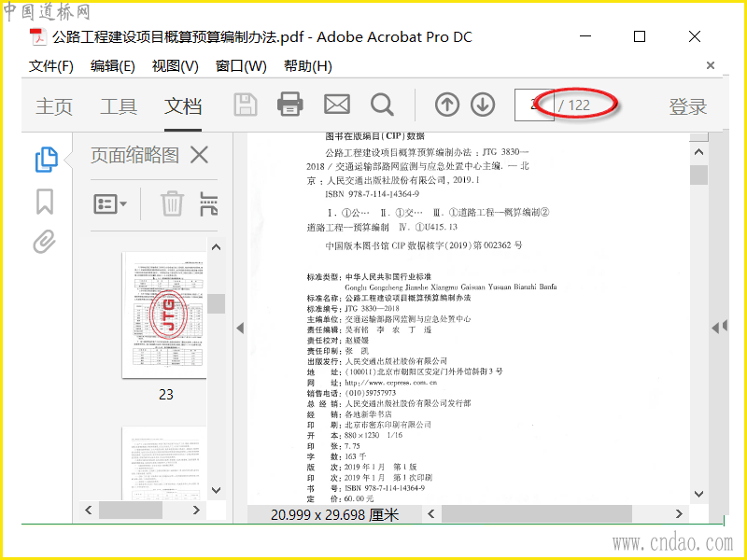Click the thumbnail panel scroll-down arrow
747x560 pixels.
(x=217, y=490)
